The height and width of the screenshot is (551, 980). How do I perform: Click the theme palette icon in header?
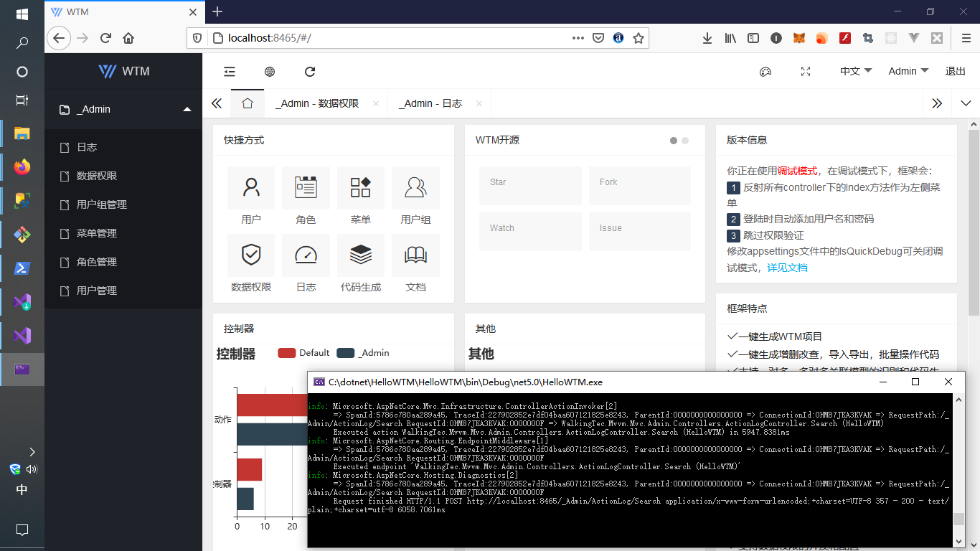click(765, 72)
